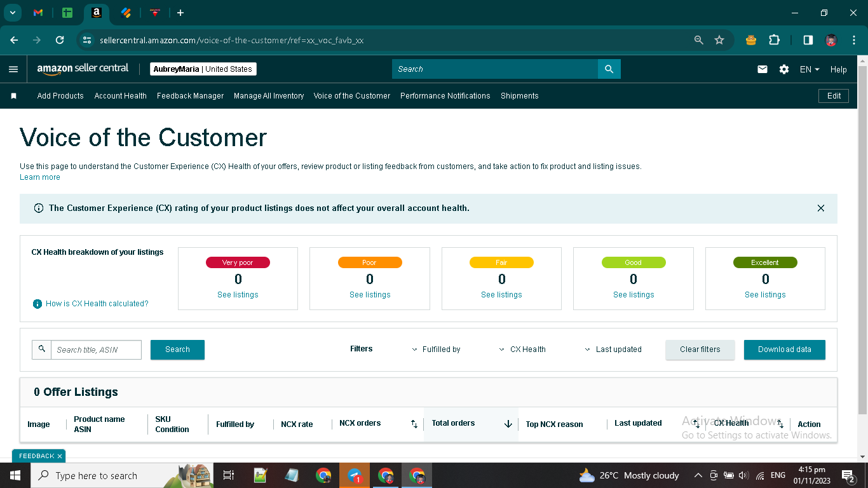Expand the Fulfilled by filter
Viewport: 868px width, 488px height.
pyautogui.click(x=436, y=349)
